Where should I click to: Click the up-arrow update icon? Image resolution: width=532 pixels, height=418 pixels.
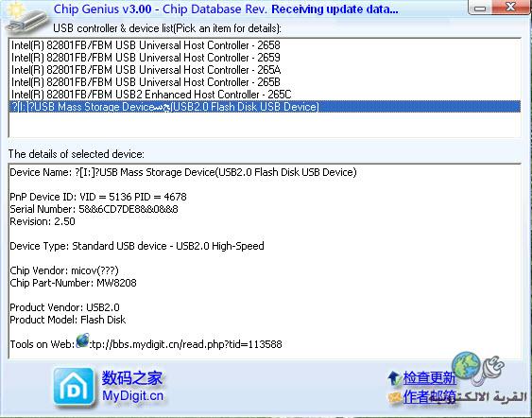click(x=395, y=378)
